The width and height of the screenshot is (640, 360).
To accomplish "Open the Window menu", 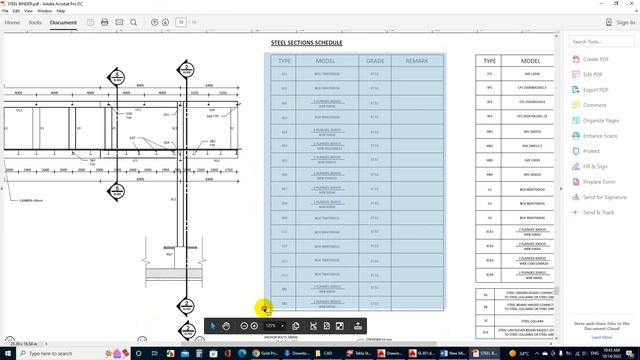I will pyautogui.click(x=44, y=11).
